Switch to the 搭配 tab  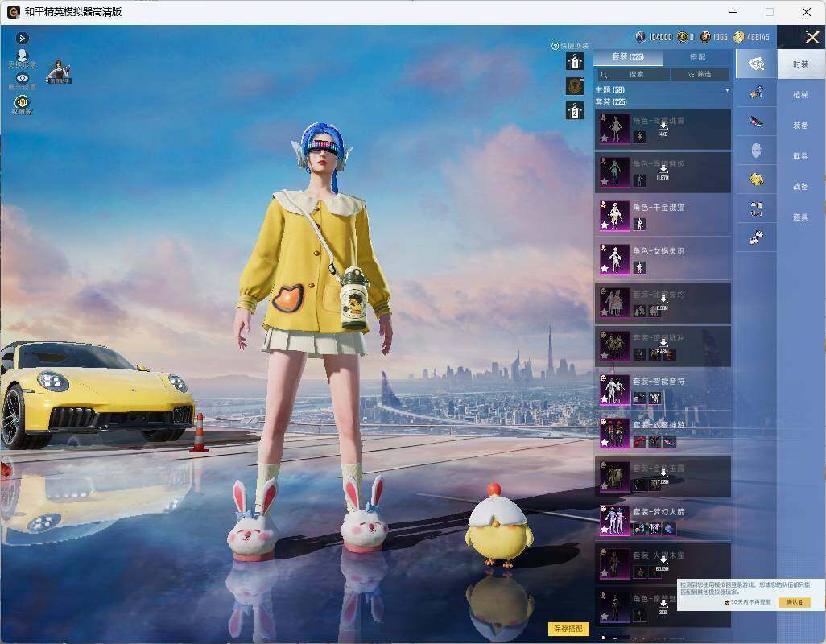tap(697, 57)
